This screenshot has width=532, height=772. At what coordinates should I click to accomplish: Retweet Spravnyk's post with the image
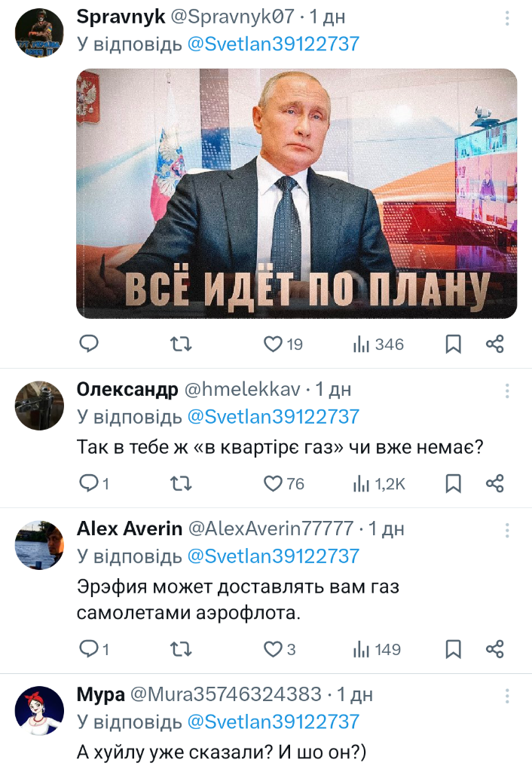point(181,344)
